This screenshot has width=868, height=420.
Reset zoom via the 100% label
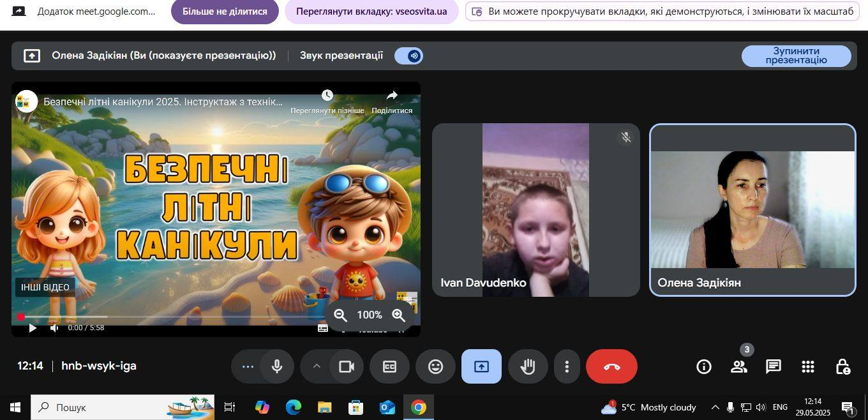click(x=370, y=315)
